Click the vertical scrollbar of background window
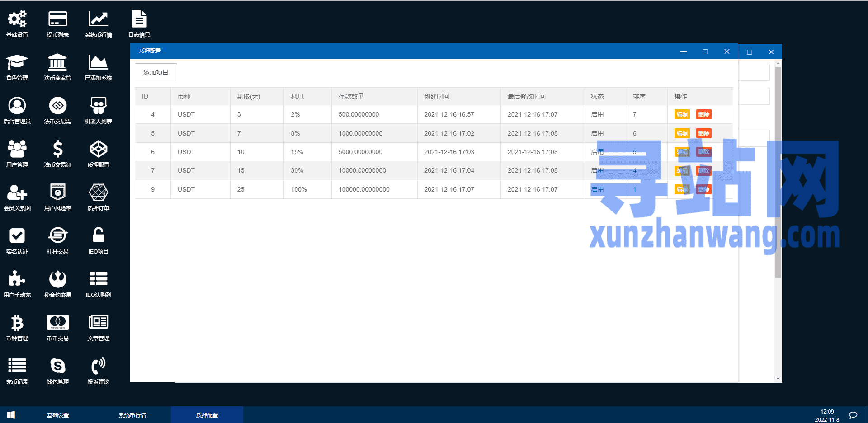Image resolution: width=868 pixels, height=423 pixels. tap(778, 172)
